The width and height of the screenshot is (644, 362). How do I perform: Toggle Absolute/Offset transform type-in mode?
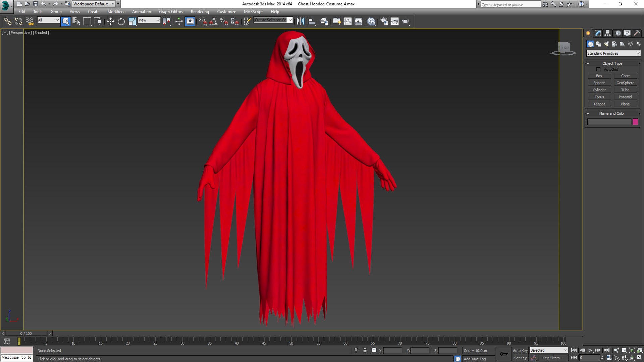pyautogui.click(x=374, y=350)
